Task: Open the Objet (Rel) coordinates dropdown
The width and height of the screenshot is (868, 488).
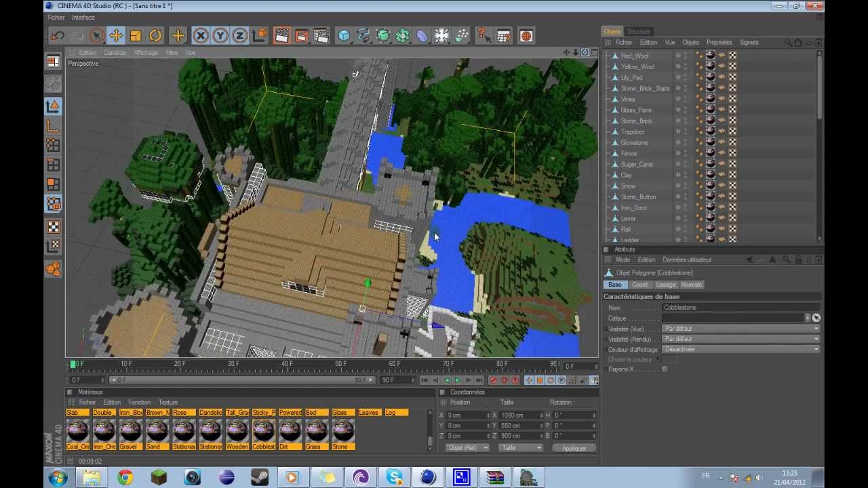Action: (x=467, y=448)
